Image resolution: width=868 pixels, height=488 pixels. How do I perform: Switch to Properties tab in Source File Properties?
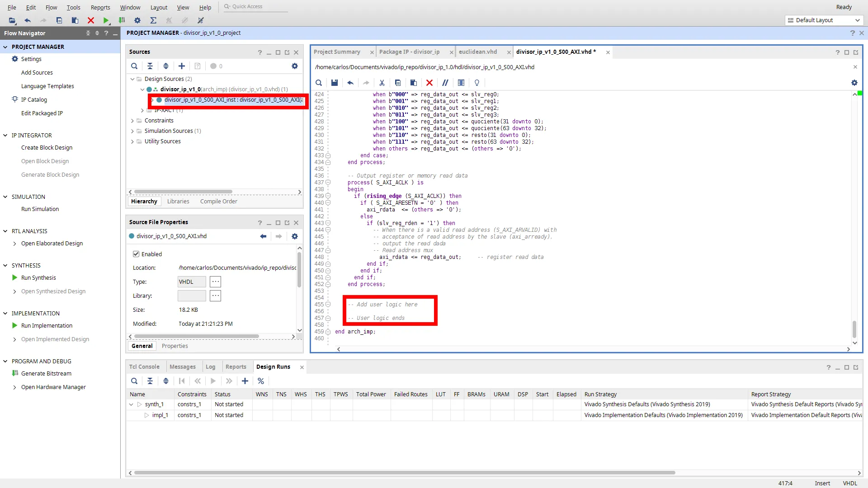[175, 346]
